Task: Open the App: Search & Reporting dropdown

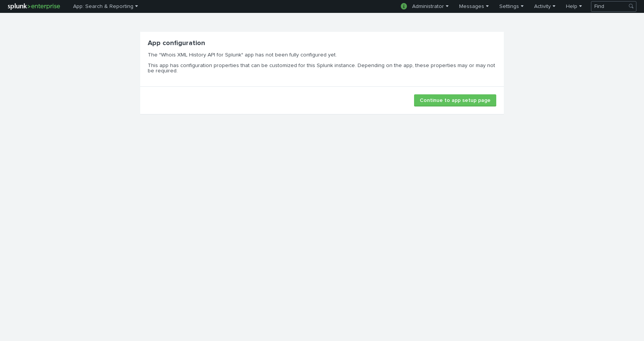Action: click(x=105, y=6)
